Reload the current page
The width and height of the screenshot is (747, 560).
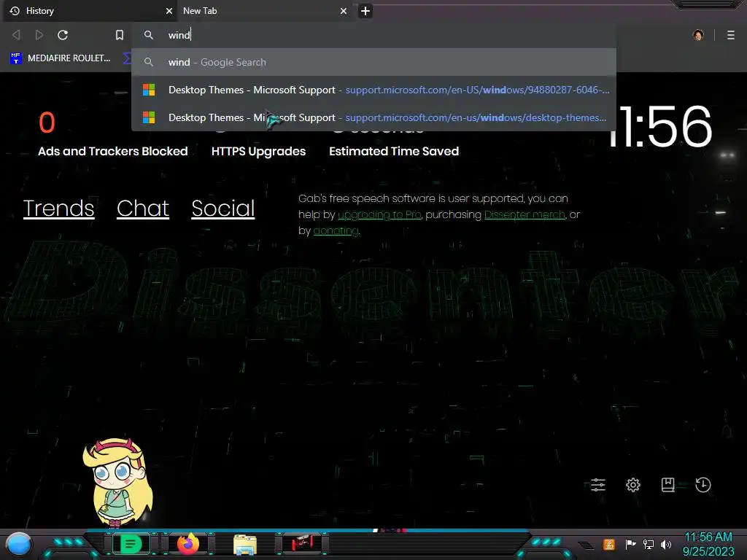click(x=63, y=35)
